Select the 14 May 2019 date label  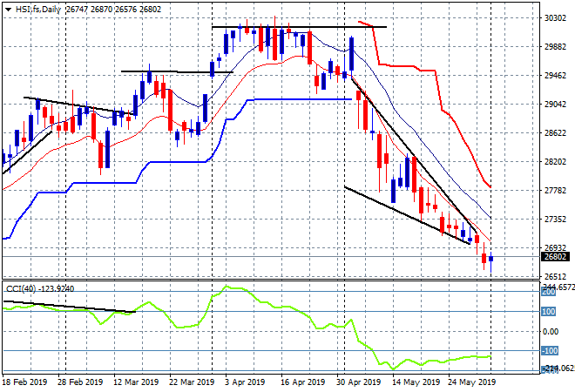[416, 382]
